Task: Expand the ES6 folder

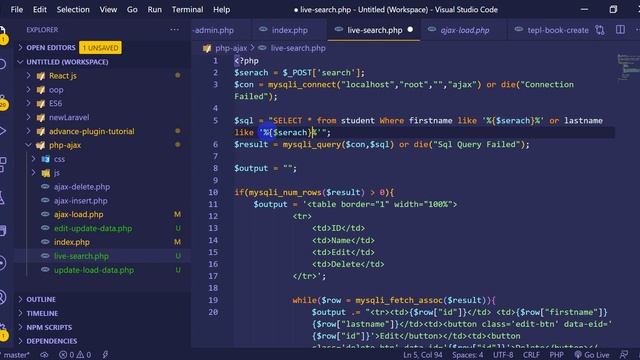Action: 55,104
